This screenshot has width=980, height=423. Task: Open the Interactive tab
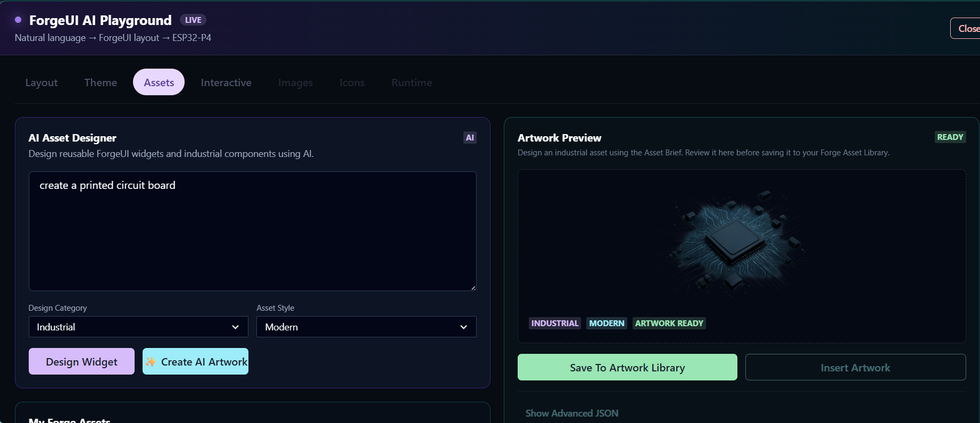(x=226, y=82)
